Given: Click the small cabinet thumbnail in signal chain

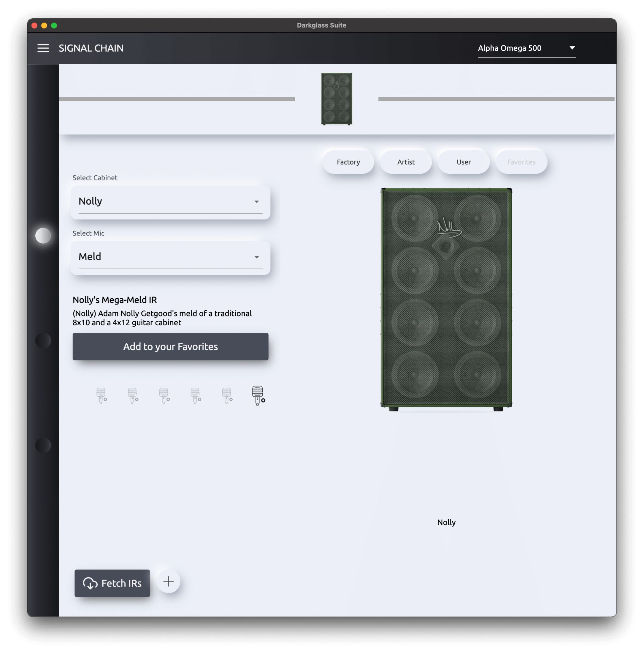Looking at the screenshot, I should click(x=337, y=99).
